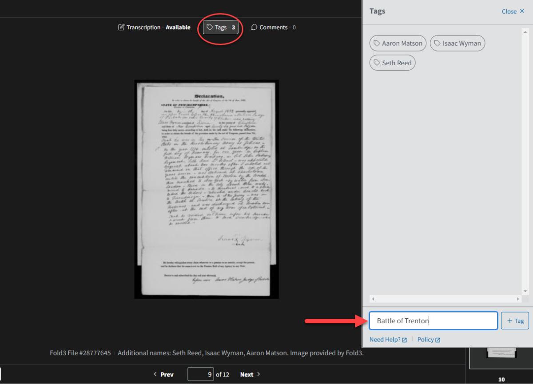
Task: Click the + Tag button
Action: [x=515, y=321]
